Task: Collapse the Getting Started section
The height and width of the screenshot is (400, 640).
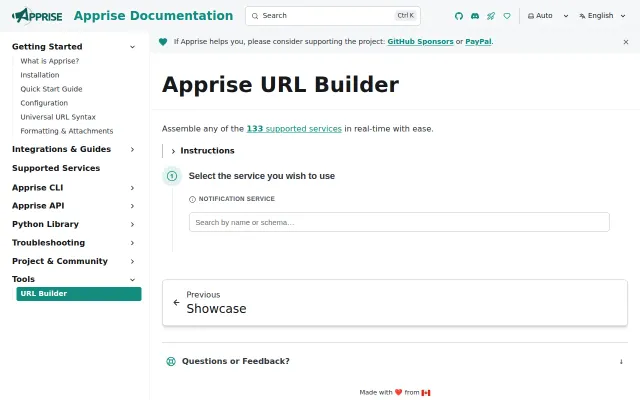Action: (x=132, y=47)
